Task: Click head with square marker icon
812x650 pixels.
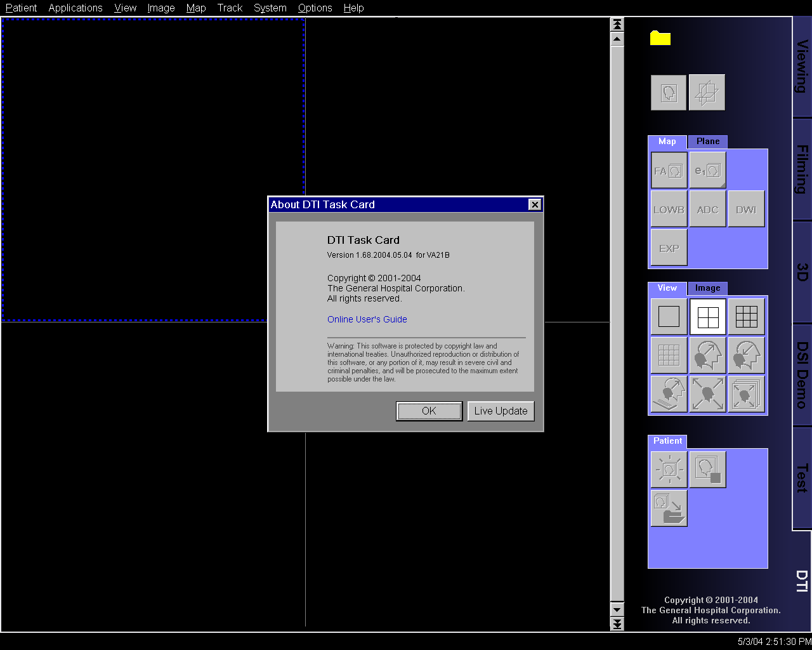Action: click(707, 470)
